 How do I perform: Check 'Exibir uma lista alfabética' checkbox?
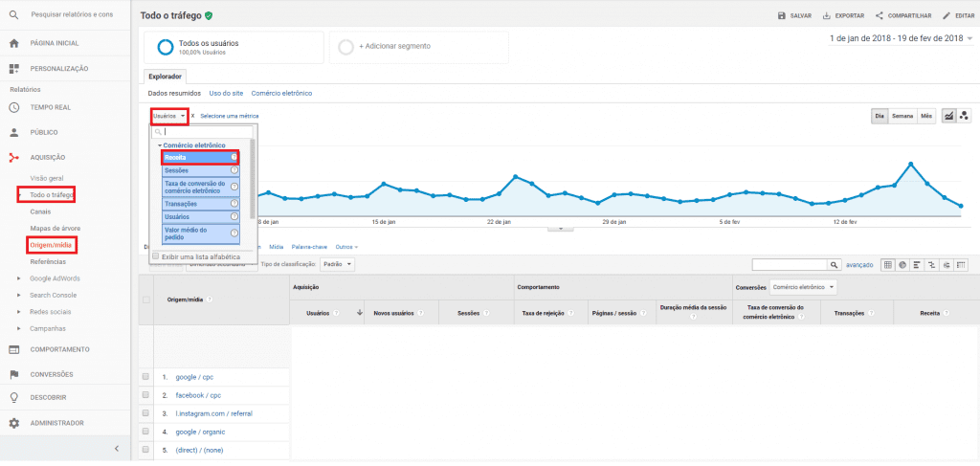coord(156,256)
